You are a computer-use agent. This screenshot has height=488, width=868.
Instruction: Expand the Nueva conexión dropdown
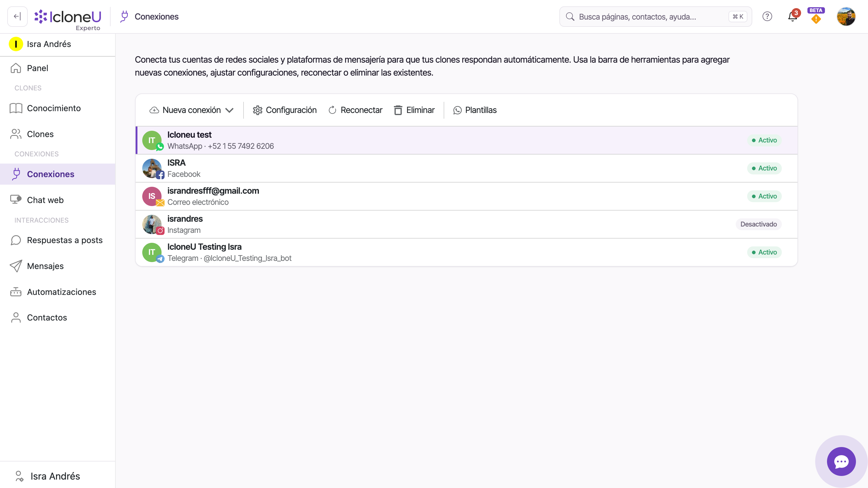point(191,110)
